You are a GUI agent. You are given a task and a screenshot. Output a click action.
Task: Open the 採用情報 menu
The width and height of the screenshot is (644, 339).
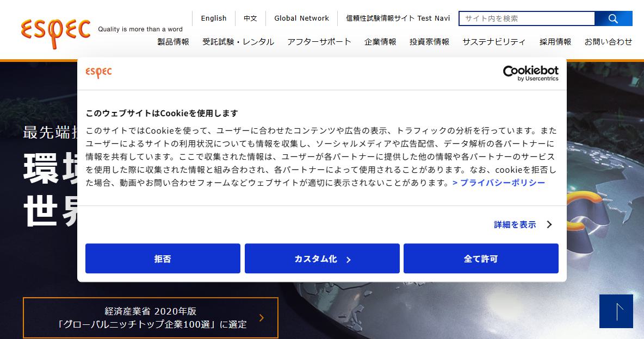pos(555,42)
